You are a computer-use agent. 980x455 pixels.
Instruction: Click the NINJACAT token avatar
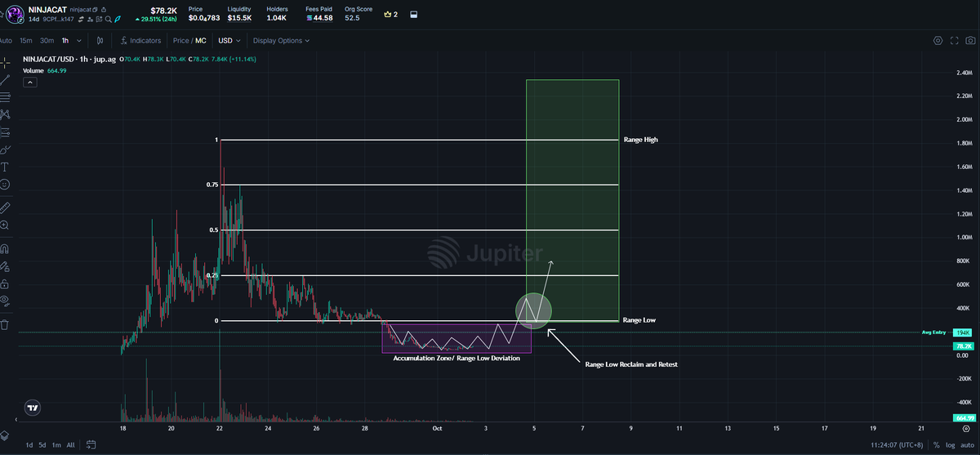click(x=15, y=14)
